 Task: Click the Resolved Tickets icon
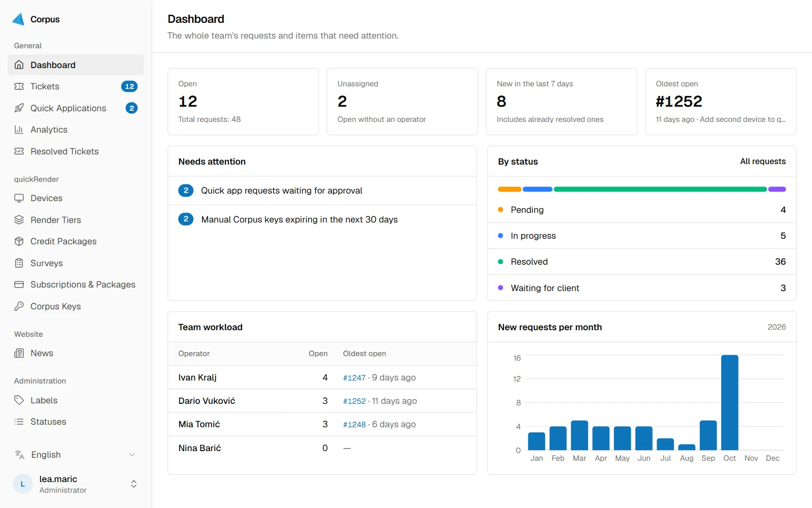(19, 151)
